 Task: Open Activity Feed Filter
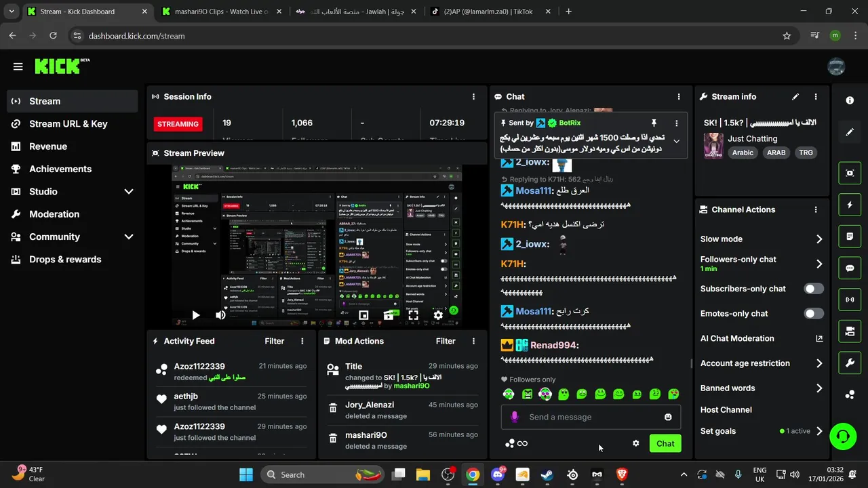click(274, 342)
